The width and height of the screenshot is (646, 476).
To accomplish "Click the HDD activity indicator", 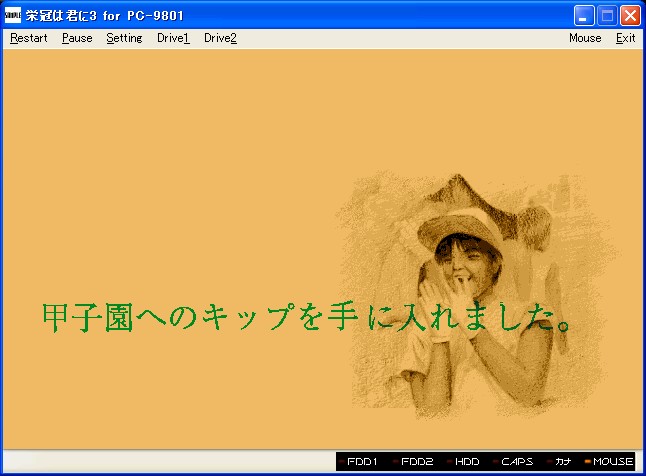I will (467, 462).
